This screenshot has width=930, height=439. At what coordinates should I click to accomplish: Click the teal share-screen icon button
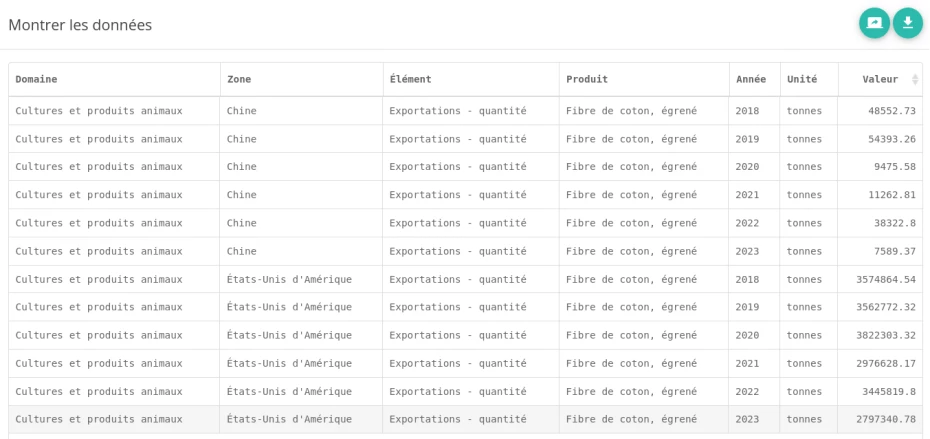point(874,23)
